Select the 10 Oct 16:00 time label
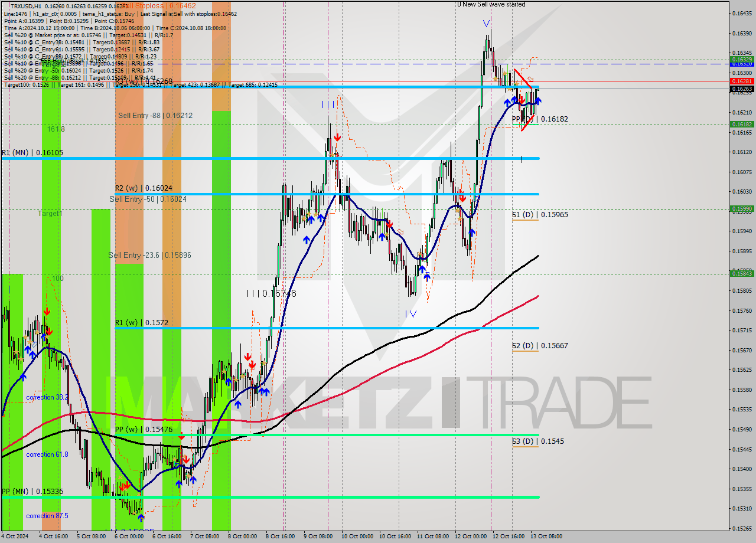 (394, 537)
